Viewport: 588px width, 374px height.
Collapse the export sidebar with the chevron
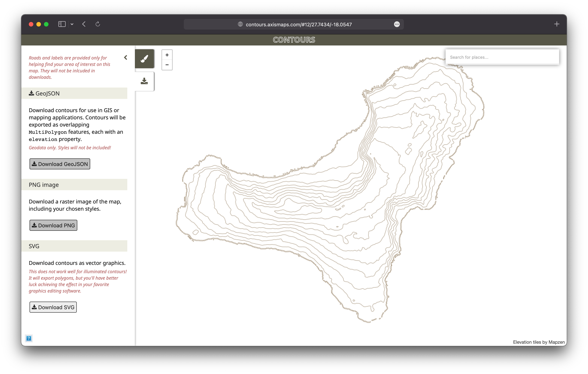point(126,57)
